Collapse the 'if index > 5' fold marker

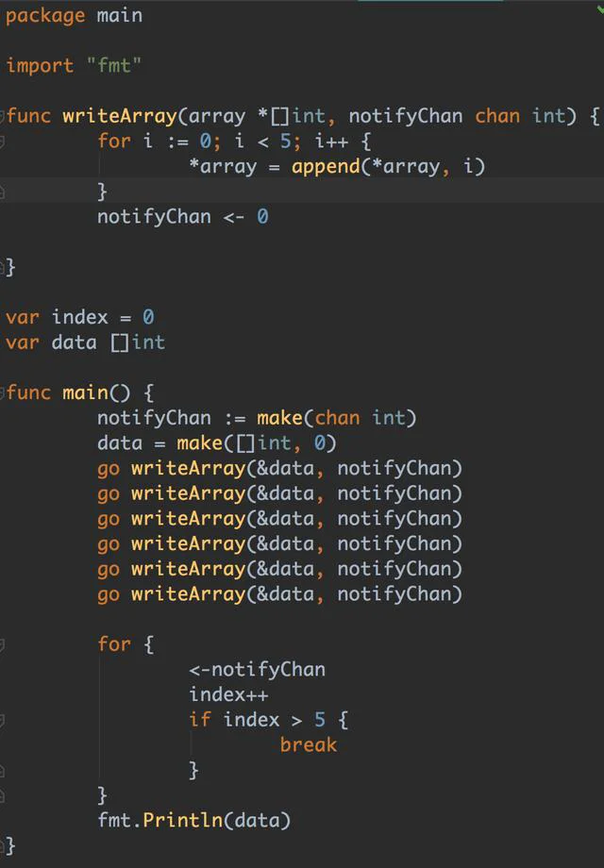coord(2,720)
